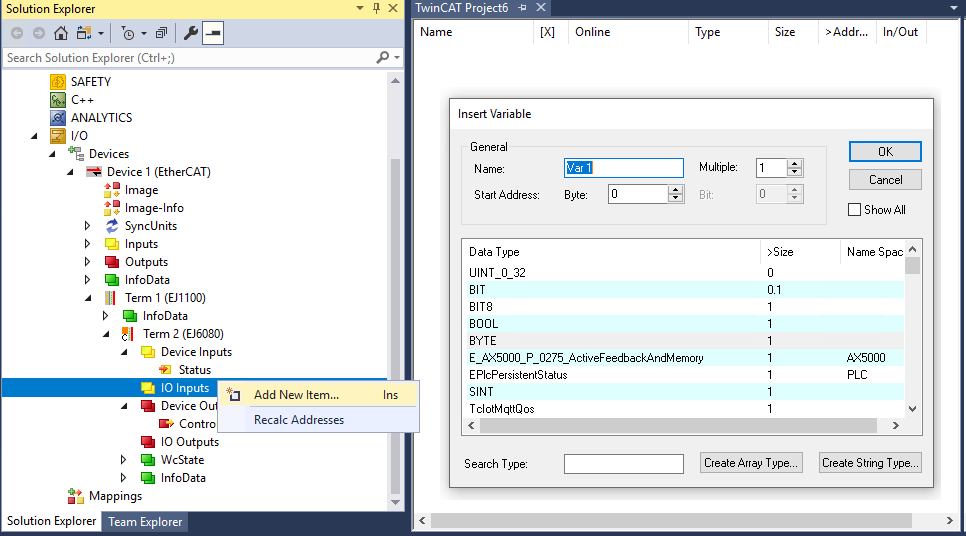Collapse the Device Inputs node
This screenshot has width=966, height=536.
[x=124, y=352]
